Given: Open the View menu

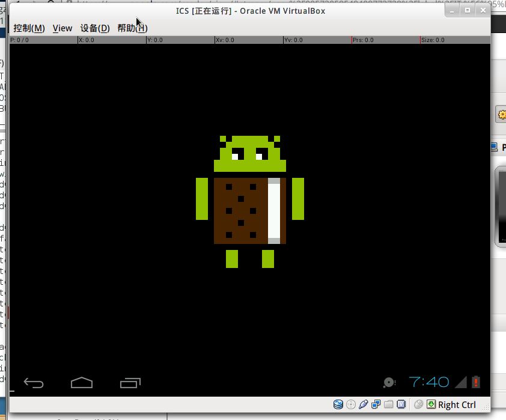Looking at the screenshot, I should pyautogui.click(x=62, y=28).
